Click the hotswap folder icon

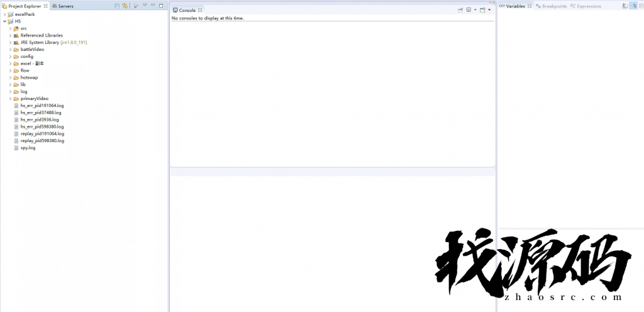(16, 77)
